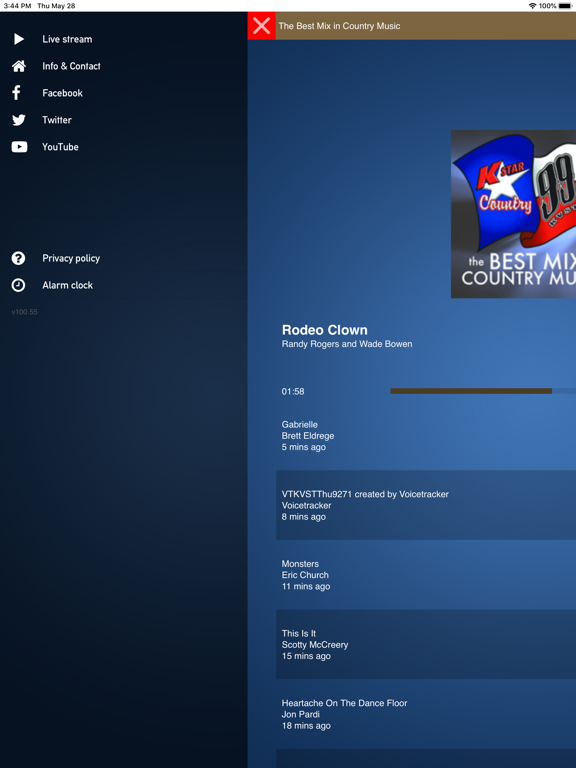This screenshot has width=576, height=768.
Task: Open the Twitter menu item
Action: coord(123,120)
